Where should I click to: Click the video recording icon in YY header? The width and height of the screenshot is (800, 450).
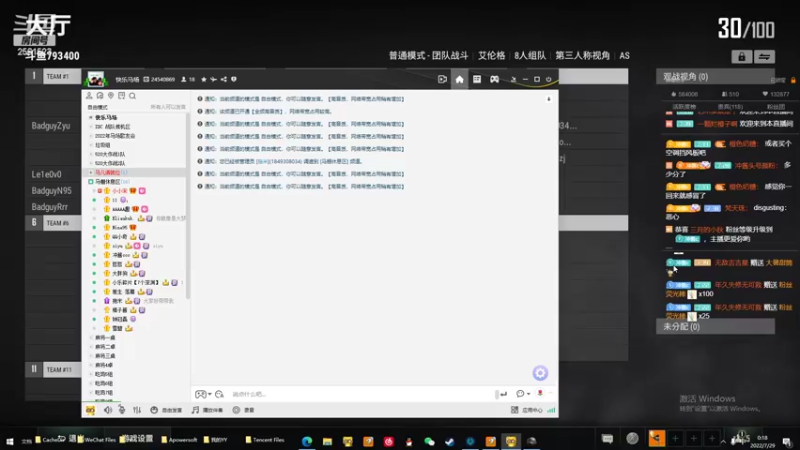(442, 80)
